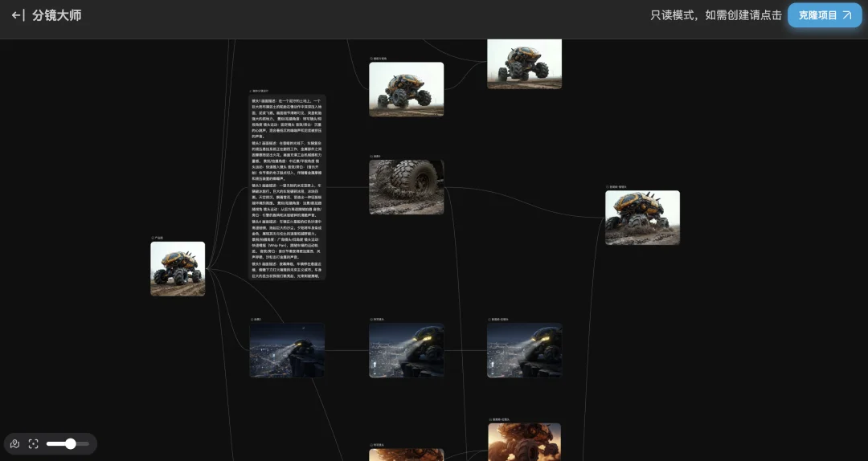The width and height of the screenshot is (868, 461).
Task: Click the label icon above the tire close-up node
Action: point(371,156)
